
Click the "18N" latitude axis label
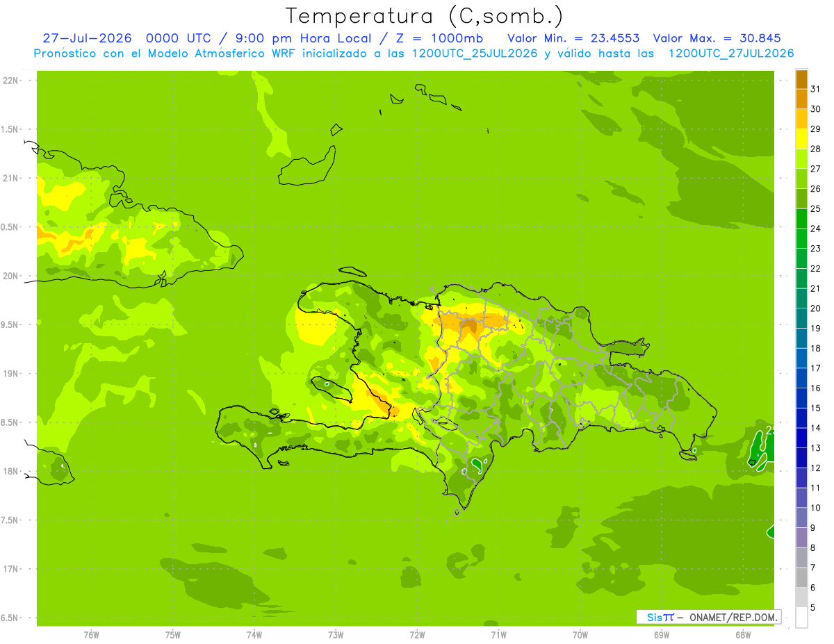12,471
